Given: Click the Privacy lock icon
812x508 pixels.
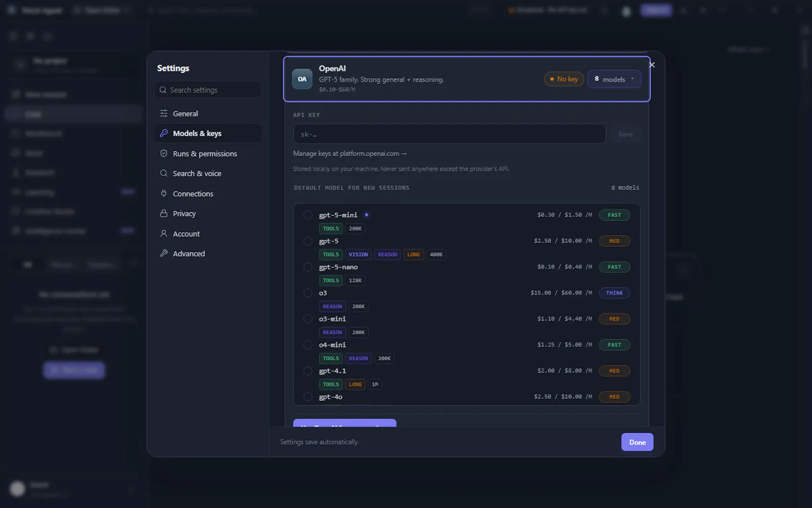Looking at the screenshot, I should [x=163, y=213].
